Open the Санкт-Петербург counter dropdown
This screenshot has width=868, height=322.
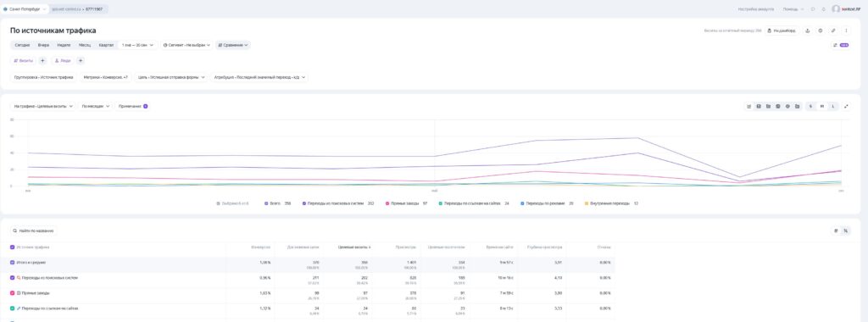point(25,8)
